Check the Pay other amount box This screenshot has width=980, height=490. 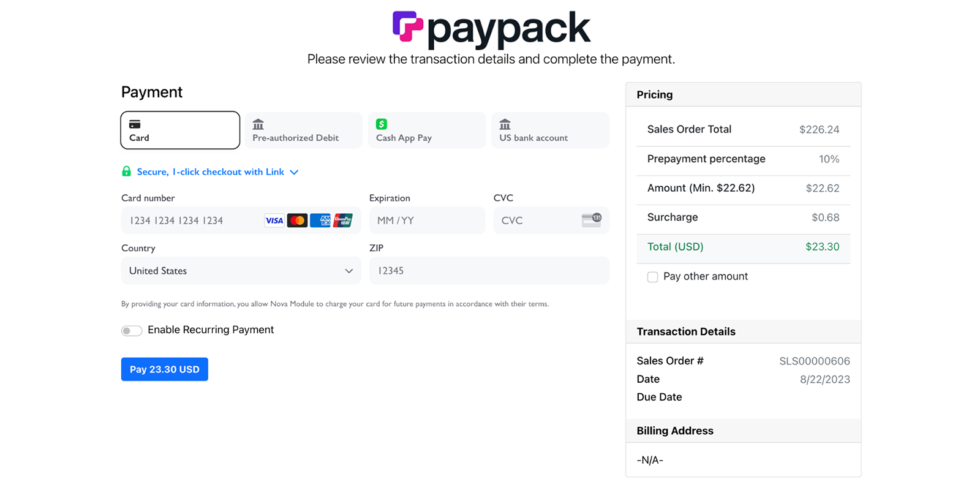click(652, 277)
